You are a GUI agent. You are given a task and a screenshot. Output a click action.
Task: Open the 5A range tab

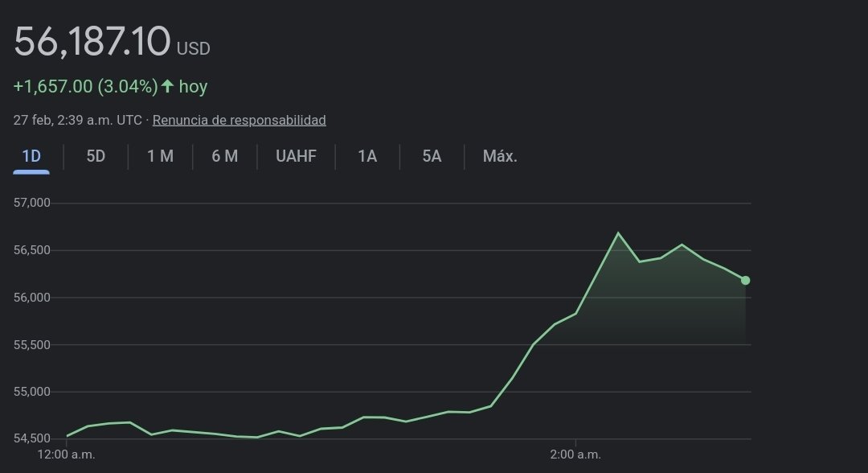click(x=432, y=156)
